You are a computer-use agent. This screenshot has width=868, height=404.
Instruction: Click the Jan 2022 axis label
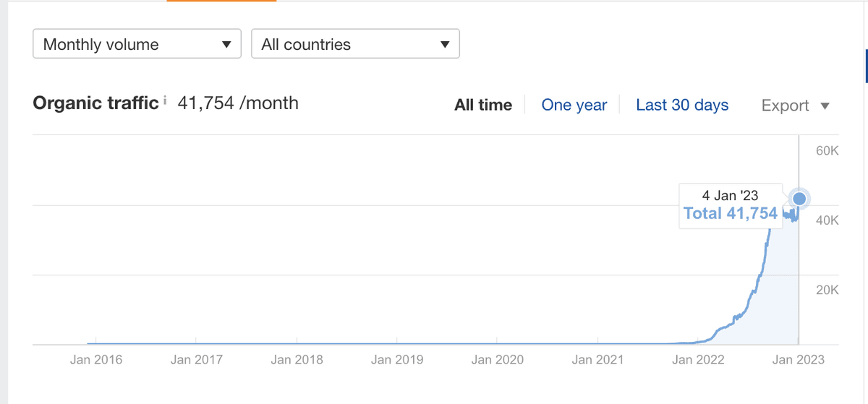point(697,359)
